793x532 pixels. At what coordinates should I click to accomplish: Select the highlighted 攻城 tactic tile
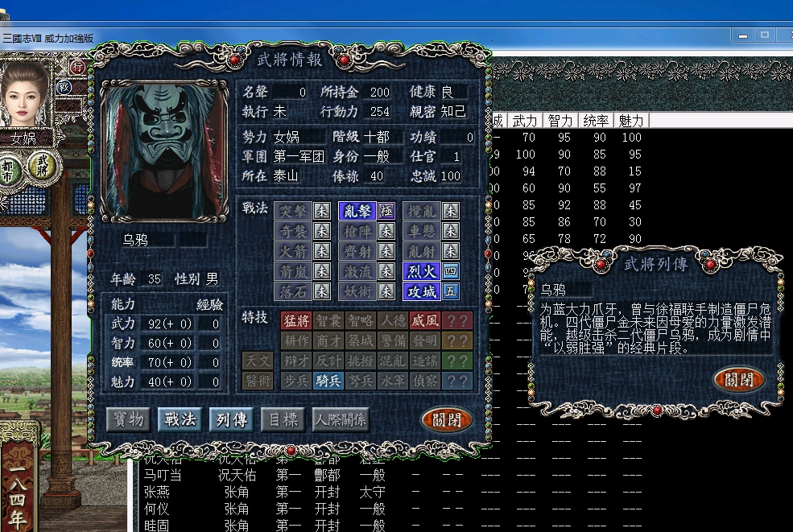[x=422, y=292]
